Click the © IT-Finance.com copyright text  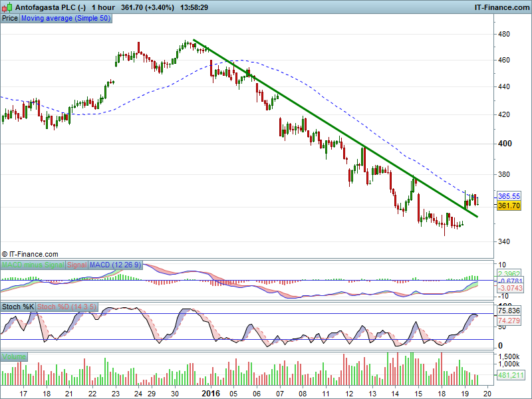pos(30,254)
